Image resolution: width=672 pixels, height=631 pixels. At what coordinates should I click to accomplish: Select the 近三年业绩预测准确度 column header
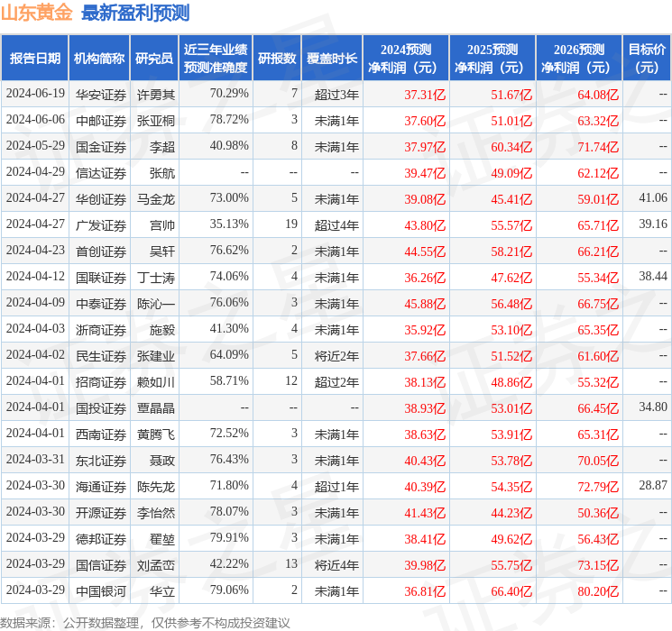click(x=216, y=59)
